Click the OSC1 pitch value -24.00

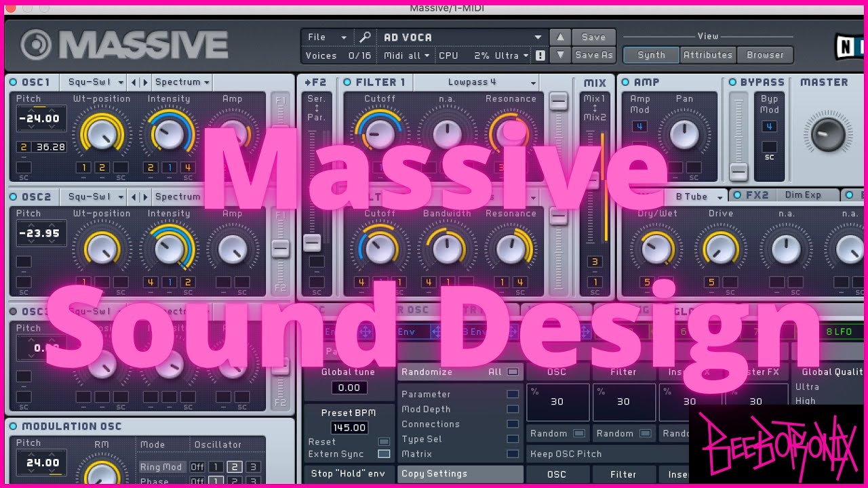click(x=40, y=119)
